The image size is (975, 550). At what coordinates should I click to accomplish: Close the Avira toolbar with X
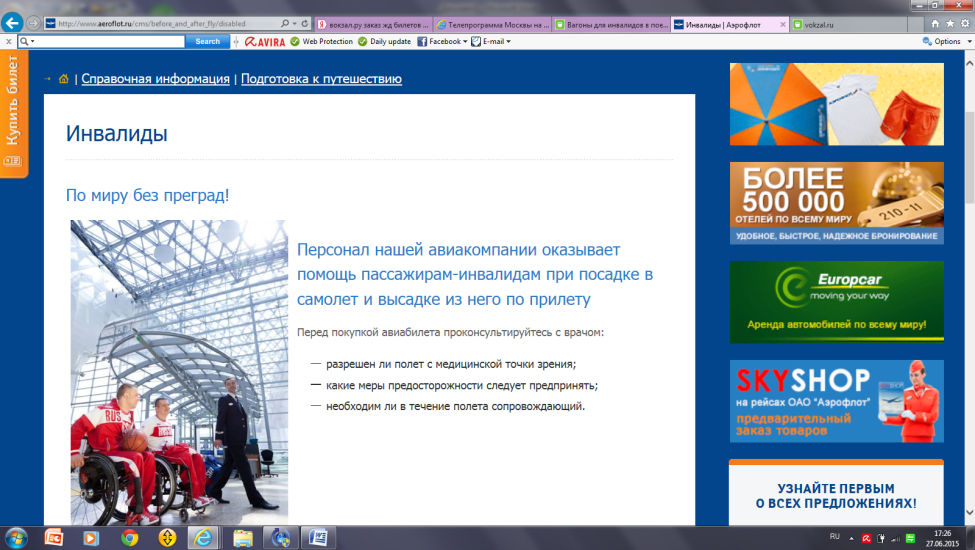tap(9, 42)
